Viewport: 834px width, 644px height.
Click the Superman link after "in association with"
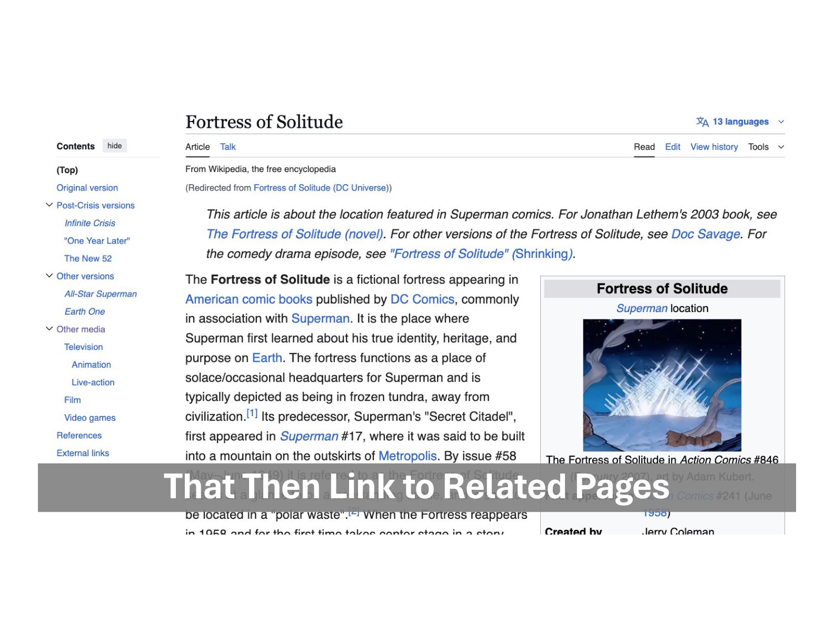pyautogui.click(x=320, y=319)
